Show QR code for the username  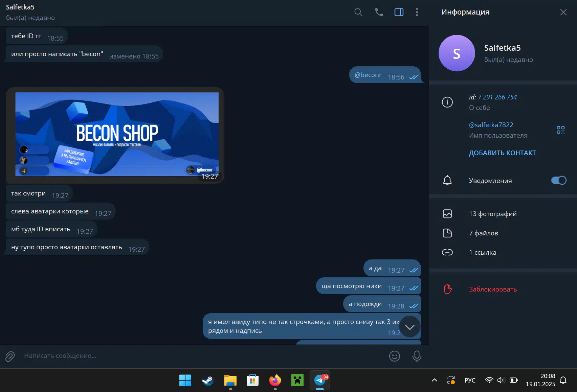click(560, 130)
